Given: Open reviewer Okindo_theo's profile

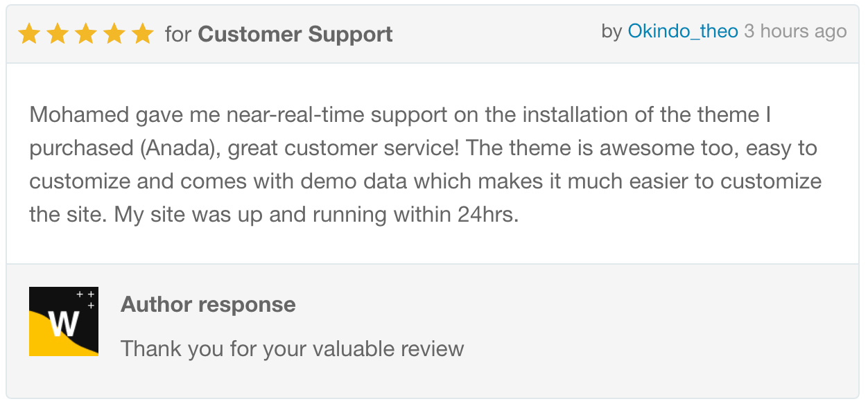Looking at the screenshot, I should click(x=682, y=31).
